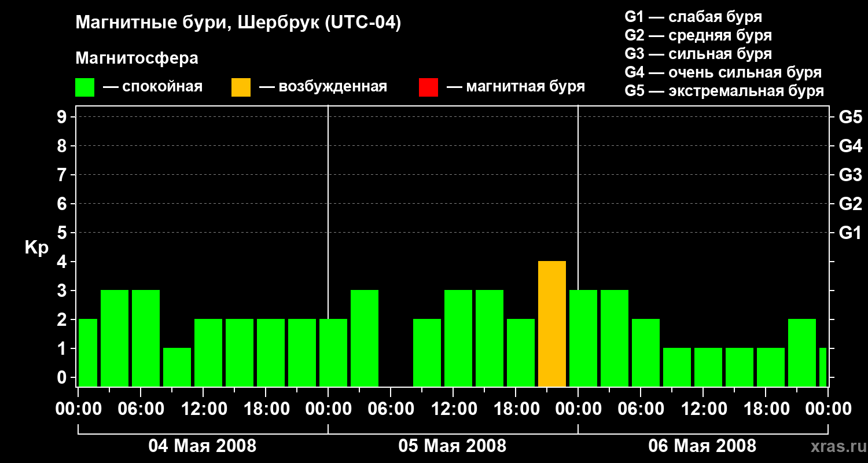868x463 pixels.
Task: Click the red 'магнитная буря' legend swatch
Action: 428,87
